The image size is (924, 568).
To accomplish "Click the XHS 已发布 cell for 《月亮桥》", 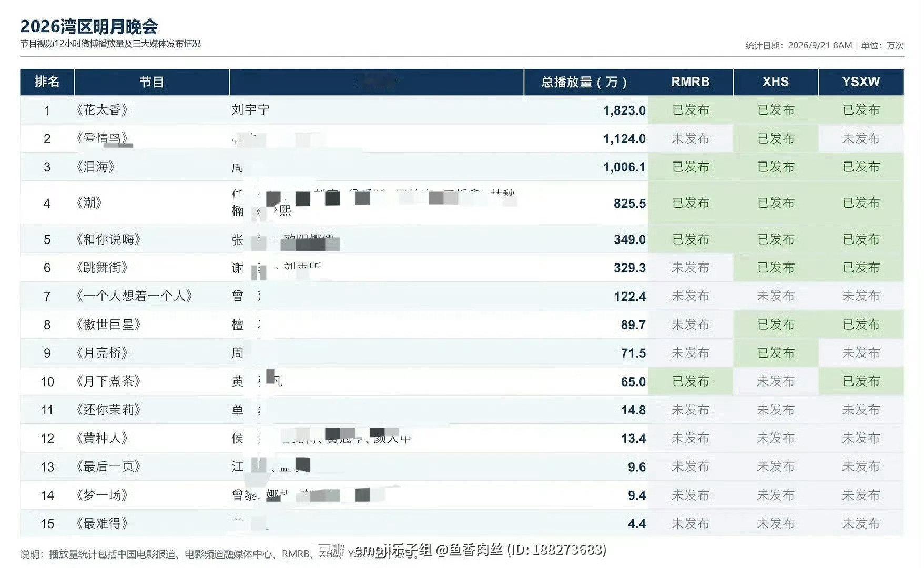I will point(776,353).
